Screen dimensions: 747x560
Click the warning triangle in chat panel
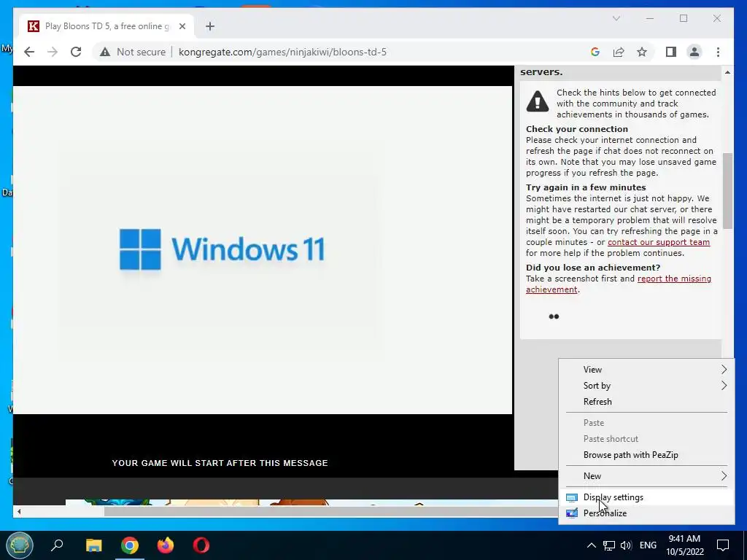pos(538,101)
